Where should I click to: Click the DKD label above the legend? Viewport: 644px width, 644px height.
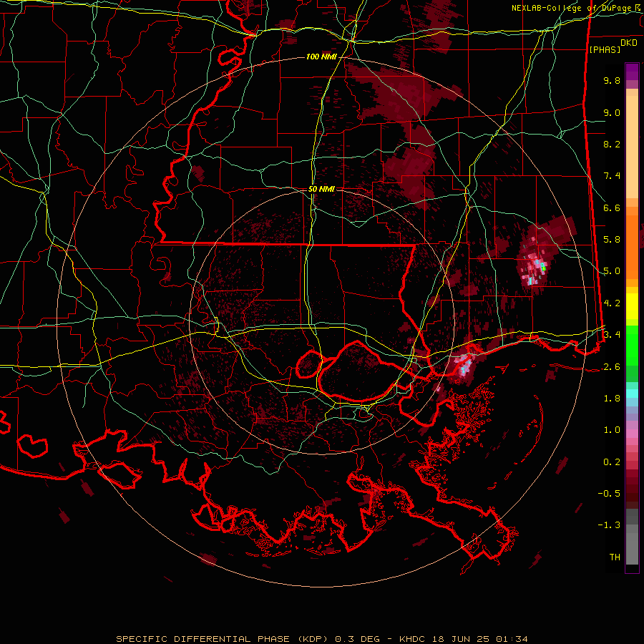pos(628,43)
